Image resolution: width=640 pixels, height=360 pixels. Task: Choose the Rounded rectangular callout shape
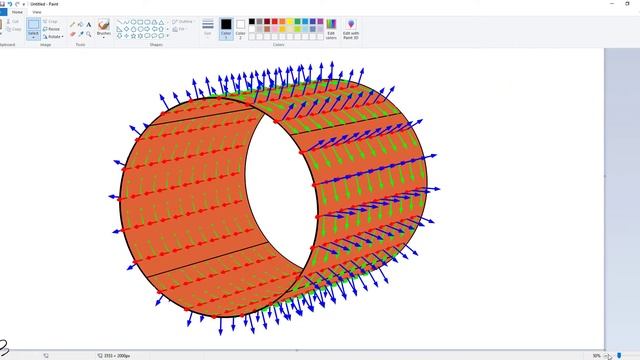(147, 36)
